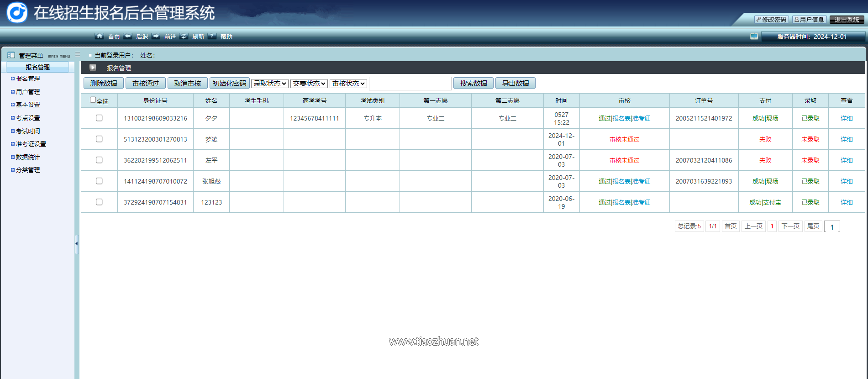868x379 pixels.
Task: Click the search text field
Action: pyautogui.click(x=410, y=84)
